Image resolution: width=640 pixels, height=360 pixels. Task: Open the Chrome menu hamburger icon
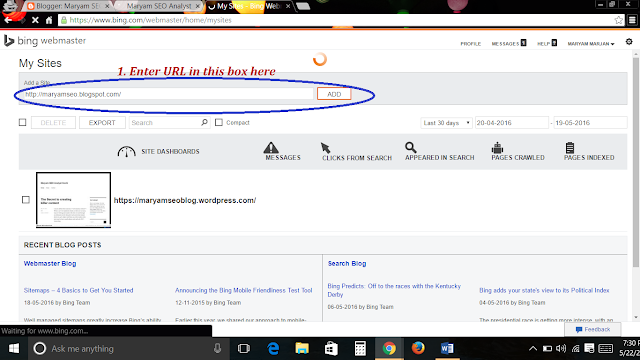632,20
